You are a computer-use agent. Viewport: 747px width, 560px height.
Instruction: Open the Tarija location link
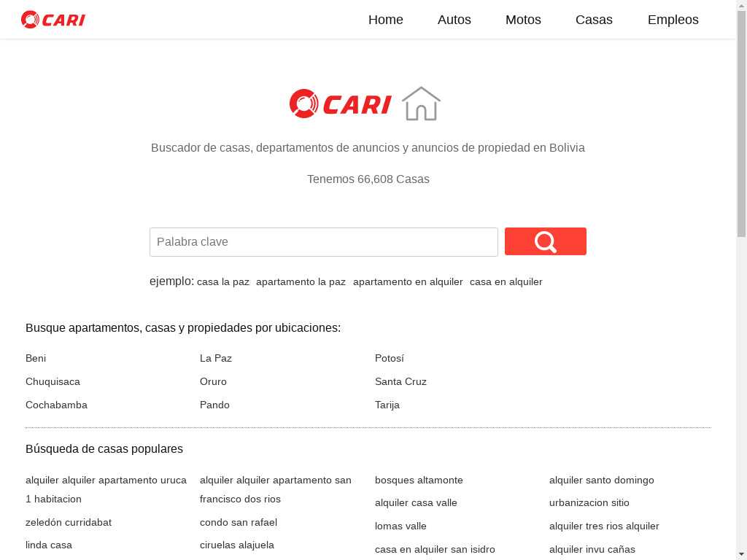(x=387, y=405)
